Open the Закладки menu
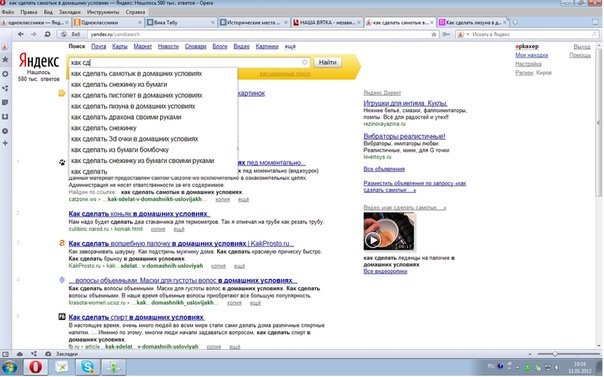Screen dimensions: 604x377 (70, 12)
